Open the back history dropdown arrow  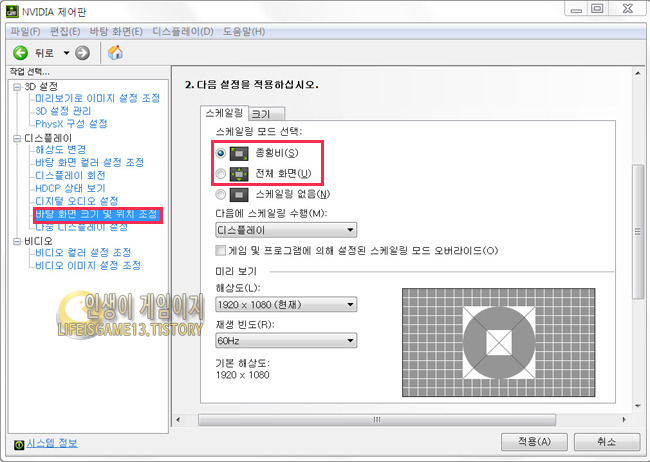pos(66,53)
